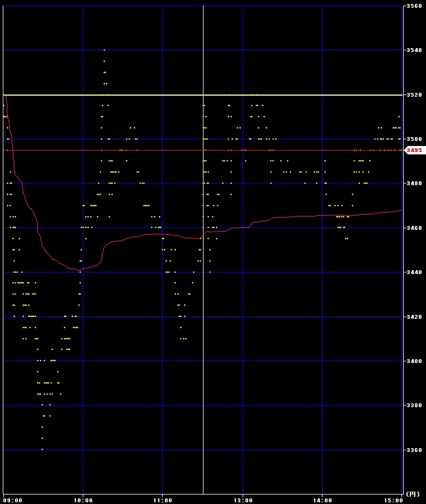Click the 3420 price axis label

coord(414,317)
